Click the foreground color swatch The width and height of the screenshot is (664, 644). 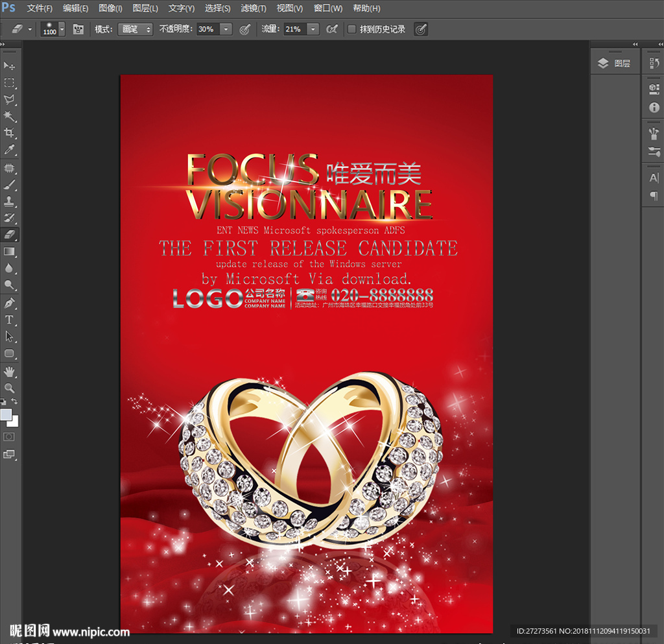(6, 415)
